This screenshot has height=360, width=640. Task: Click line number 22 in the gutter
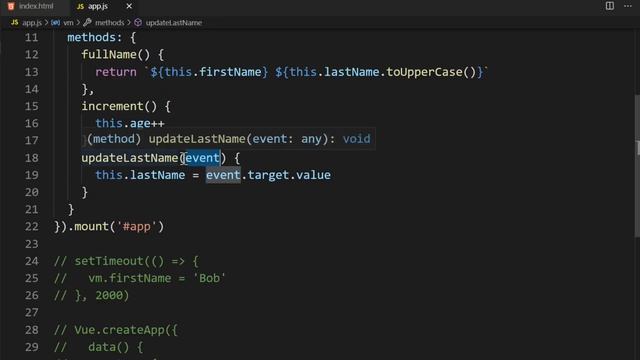(31, 227)
